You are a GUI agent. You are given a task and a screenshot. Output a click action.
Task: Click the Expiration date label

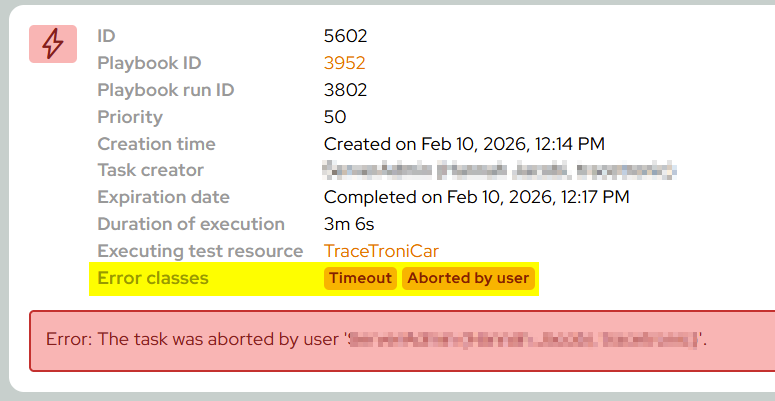point(164,197)
